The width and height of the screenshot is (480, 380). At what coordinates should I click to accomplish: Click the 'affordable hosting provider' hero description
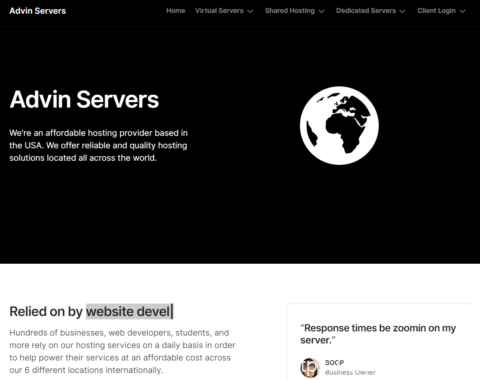98,145
